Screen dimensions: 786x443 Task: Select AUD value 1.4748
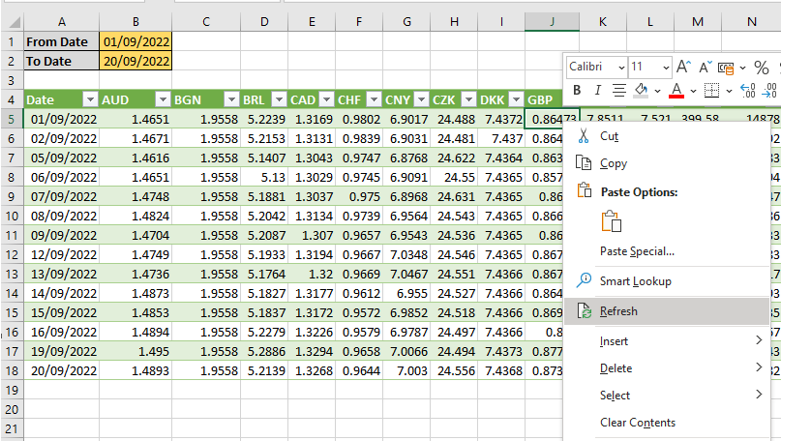pyautogui.click(x=136, y=196)
